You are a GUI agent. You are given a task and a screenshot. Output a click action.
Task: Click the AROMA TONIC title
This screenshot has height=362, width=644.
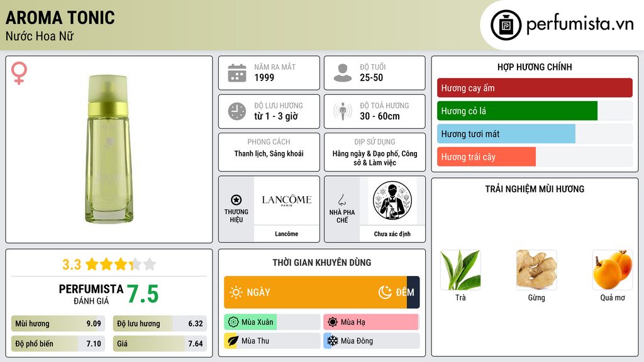click(x=60, y=18)
